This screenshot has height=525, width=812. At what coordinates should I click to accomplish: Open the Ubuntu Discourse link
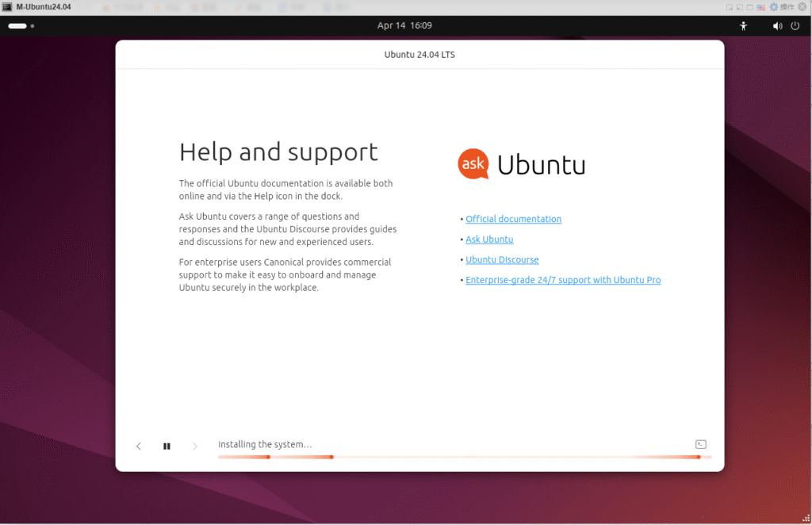502,260
